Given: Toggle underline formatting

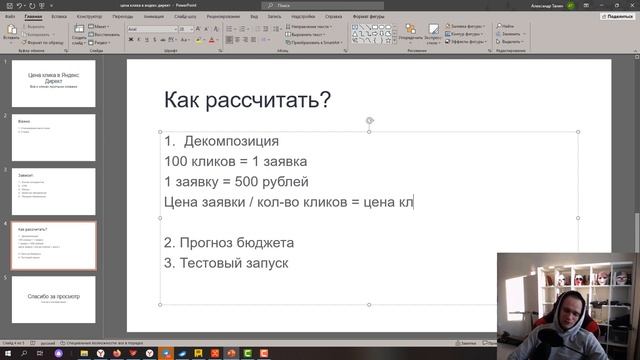Looking at the screenshot, I should tap(147, 40).
